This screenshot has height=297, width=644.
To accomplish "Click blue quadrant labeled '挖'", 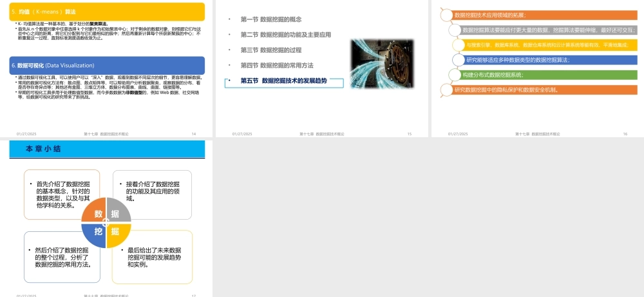I will (x=94, y=235).
